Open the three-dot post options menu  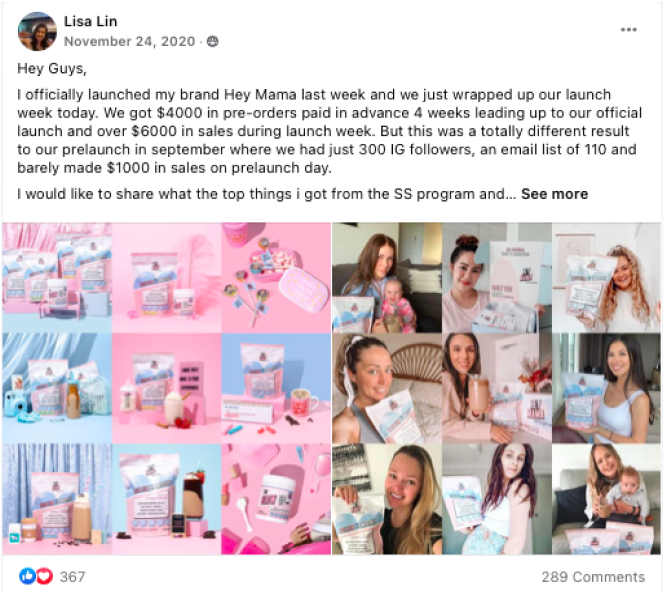click(x=628, y=30)
